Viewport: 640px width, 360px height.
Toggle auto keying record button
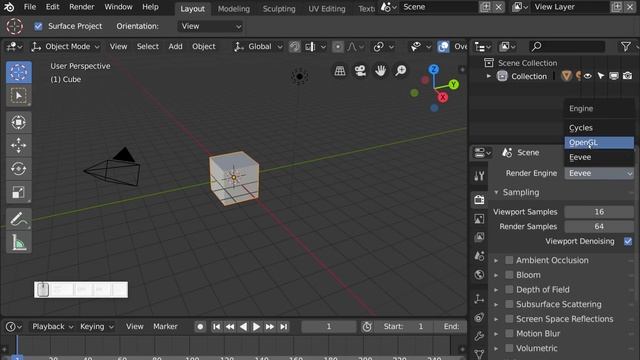(200, 327)
